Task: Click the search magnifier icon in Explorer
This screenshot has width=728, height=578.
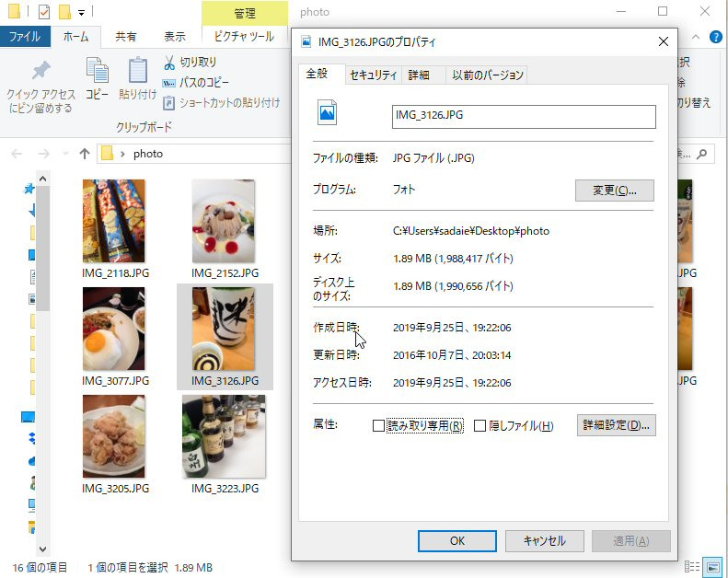Action: [702, 154]
